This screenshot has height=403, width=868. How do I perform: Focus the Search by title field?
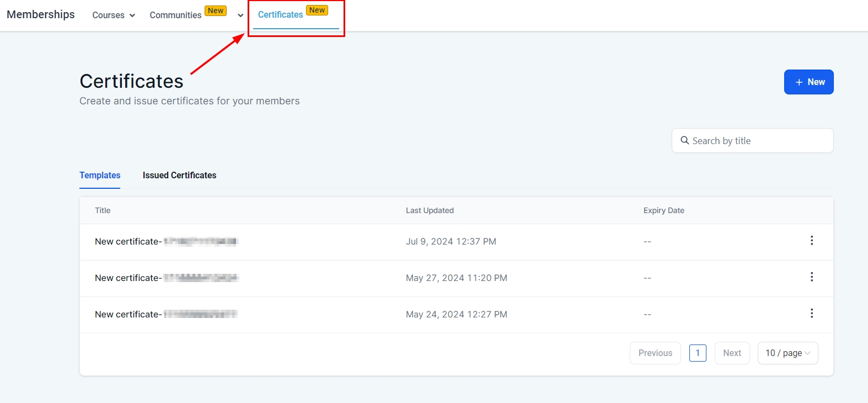tap(758, 141)
